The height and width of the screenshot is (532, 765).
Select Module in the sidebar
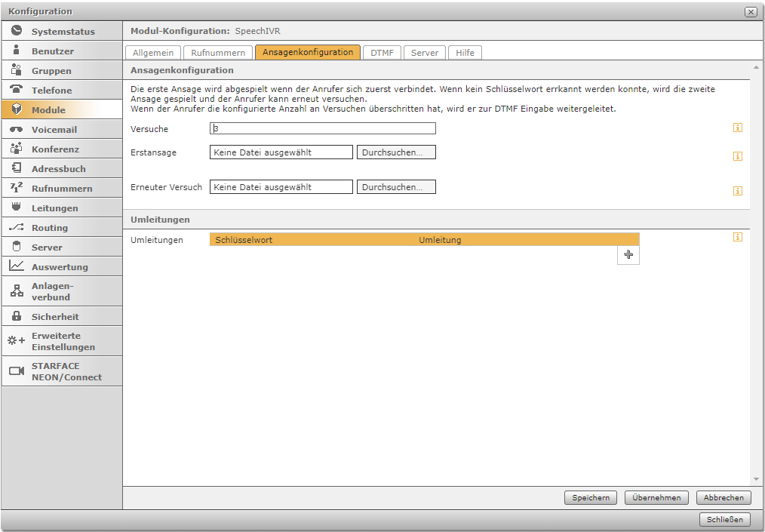pos(62,109)
